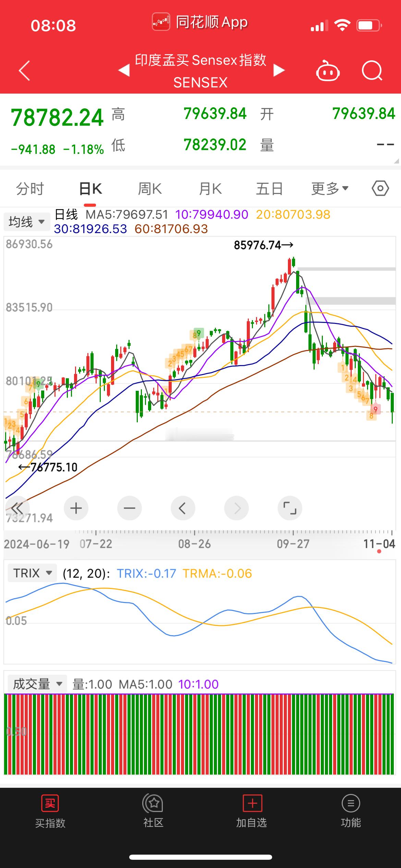Image resolution: width=401 pixels, height=868 pixels.
Task: Zoom out chart with minus button
Action: tap(130, 508)
